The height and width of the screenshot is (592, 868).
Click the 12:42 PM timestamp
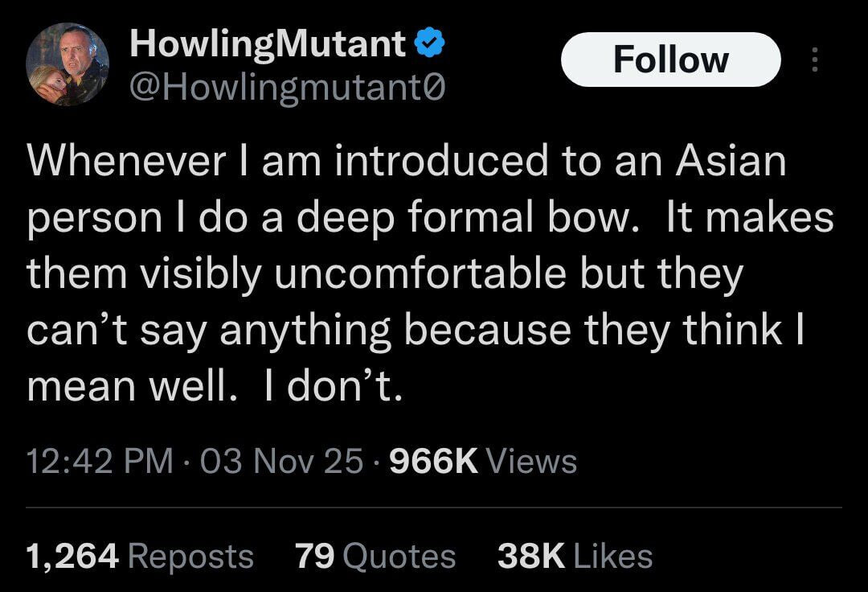(x=100, y=462)
